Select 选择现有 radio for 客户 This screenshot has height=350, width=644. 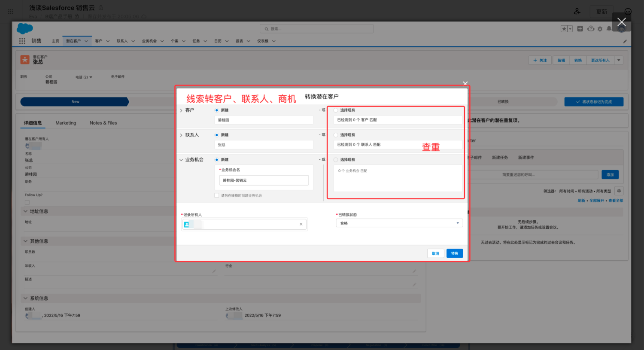coord(336,110)
